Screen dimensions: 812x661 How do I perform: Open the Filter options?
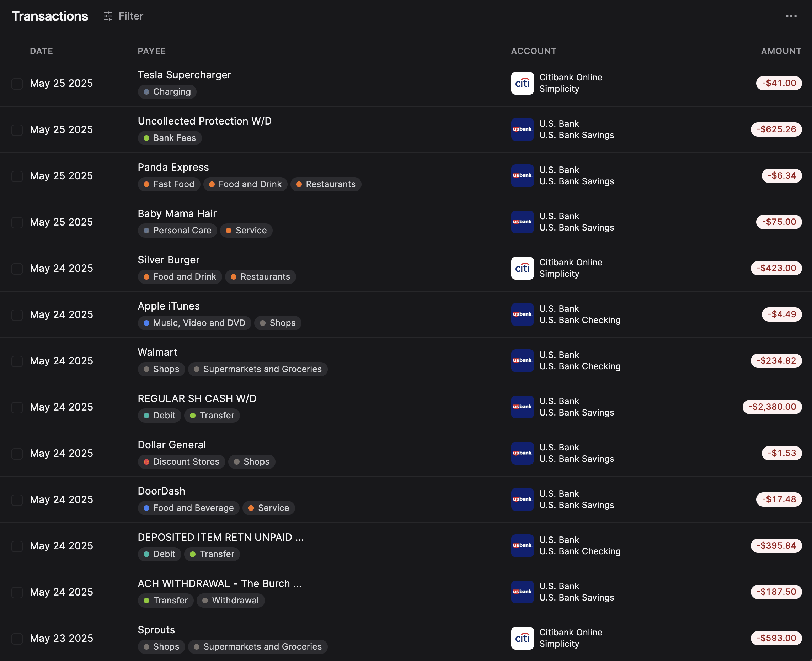point(123,16)
